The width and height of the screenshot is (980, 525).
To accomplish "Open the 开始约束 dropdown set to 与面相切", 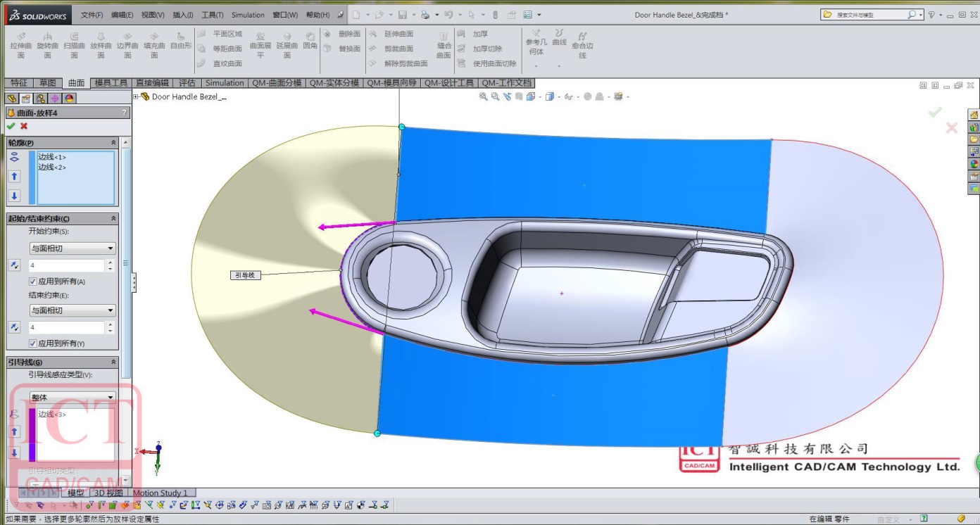I will (72, 248).
